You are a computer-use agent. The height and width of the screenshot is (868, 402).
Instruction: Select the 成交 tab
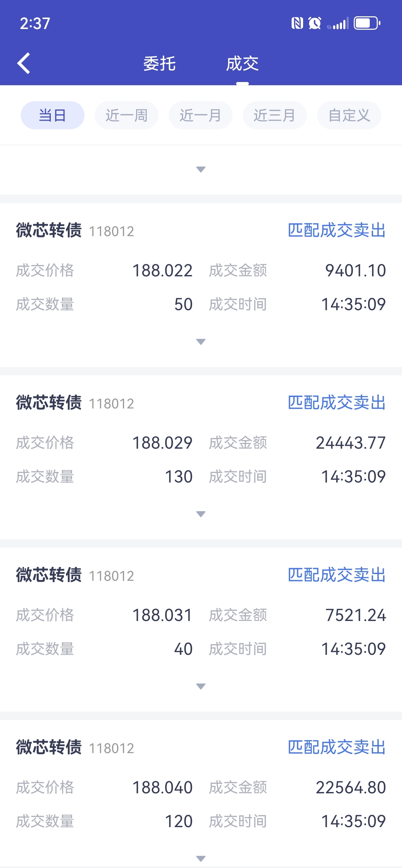pos(242,64)
